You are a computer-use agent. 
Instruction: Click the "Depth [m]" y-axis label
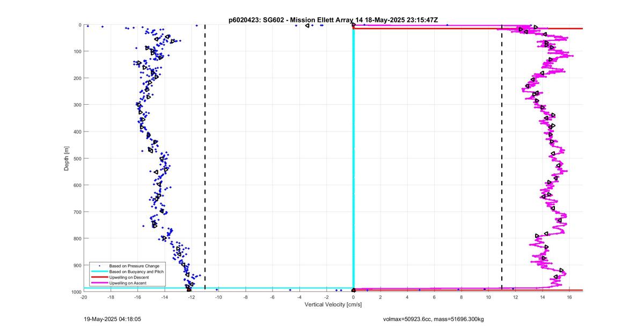pyautogui.click(x=67, y=158)
